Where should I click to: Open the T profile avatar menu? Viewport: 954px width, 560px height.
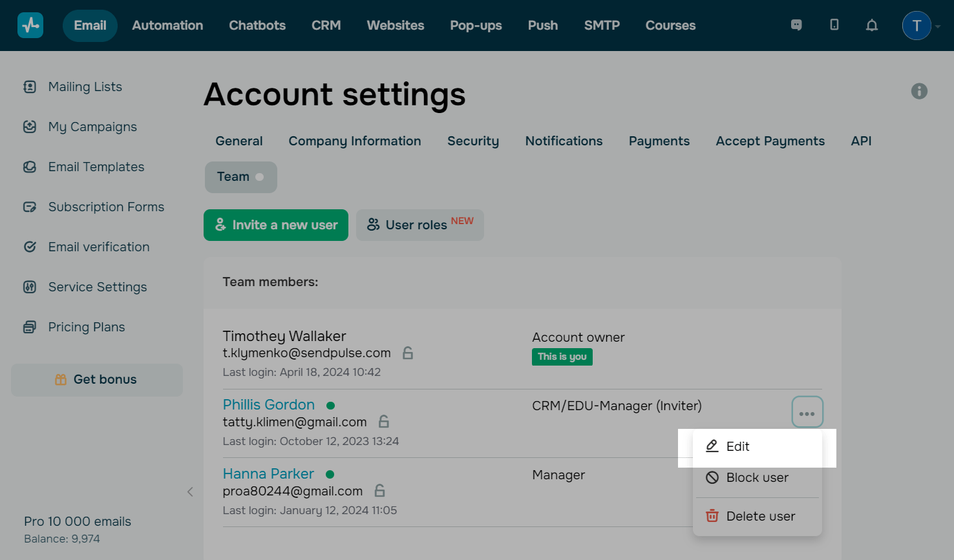click(917, 26)
